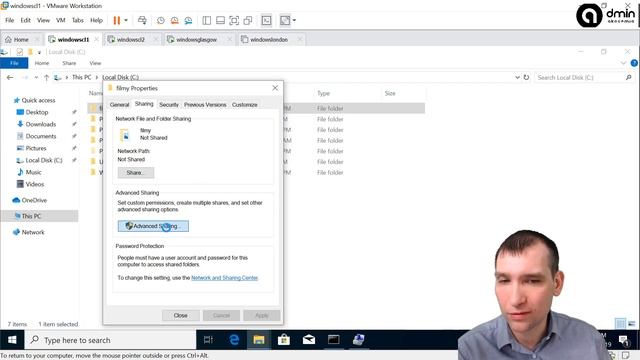The width and height of the screenshot is (640, 360).
Task: Click Send Ctrl+Alt+Del toolbar icon
Action: pos(142,20)
